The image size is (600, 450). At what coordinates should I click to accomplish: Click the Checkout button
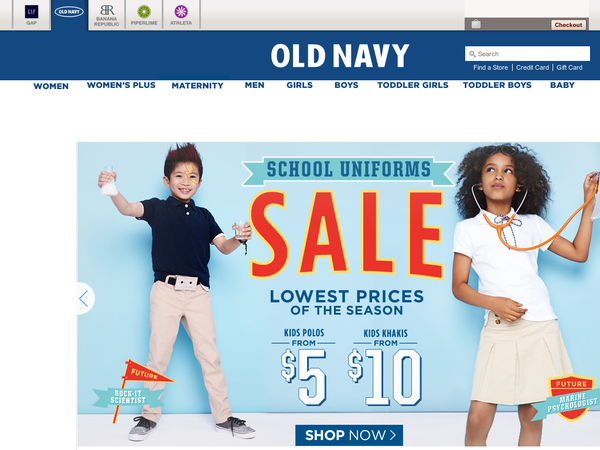(x=568, y=24)
